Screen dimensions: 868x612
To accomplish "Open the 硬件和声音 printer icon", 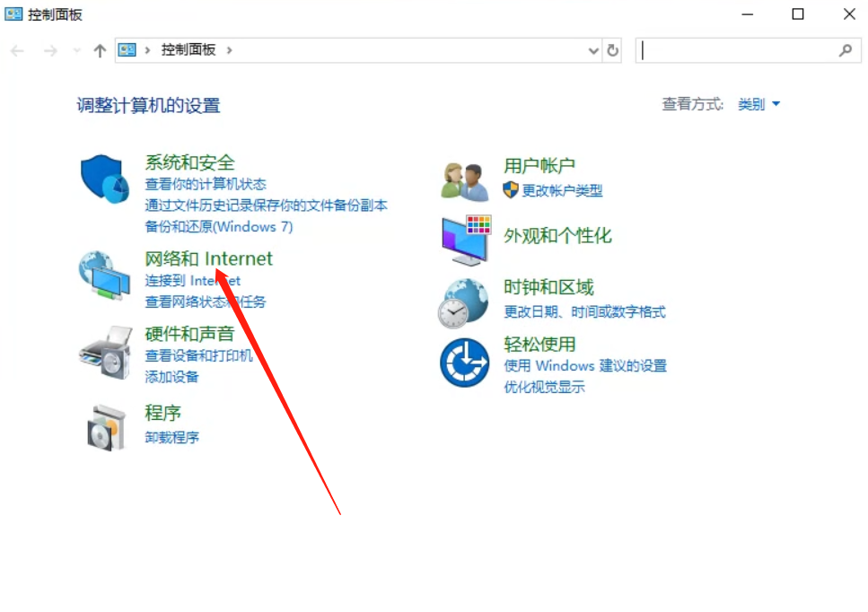I will pyautogui.click(x=106, y=353).
